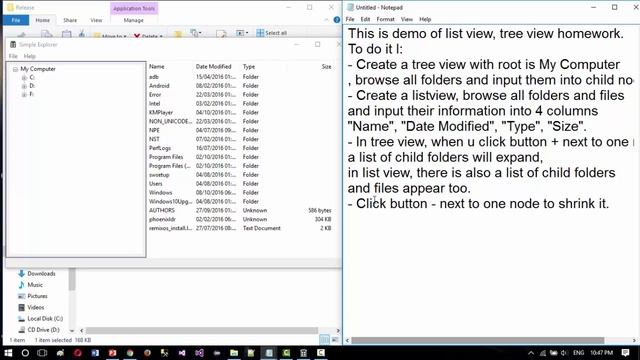640x360 pixels.
Task: Switch Release window to large icons view
Action: pyautogui.click(x=335, y=340)
